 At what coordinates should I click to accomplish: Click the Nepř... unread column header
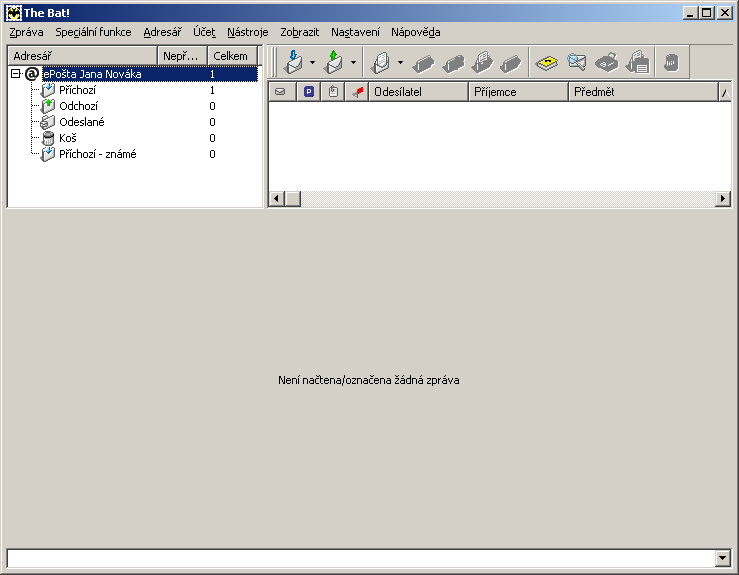coord(183,56)
